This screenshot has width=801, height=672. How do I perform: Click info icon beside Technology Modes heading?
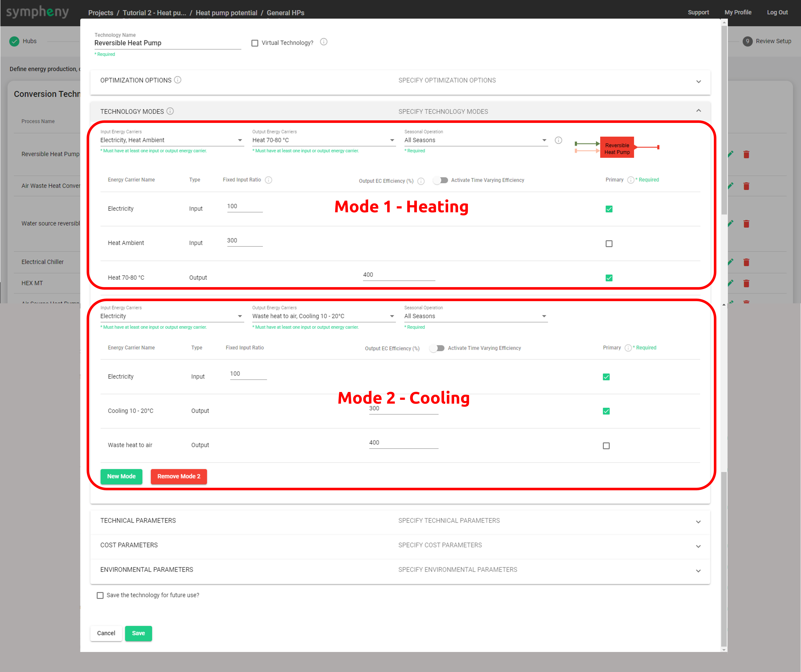click(x=170, y=111)
